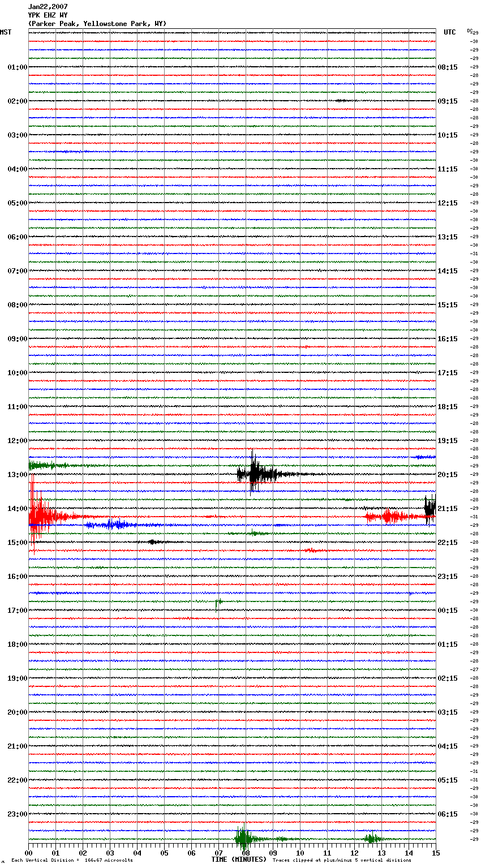Select the 12:00 MST time label
The width and height of the screenshot is (481, 868).
coord(18,441)
